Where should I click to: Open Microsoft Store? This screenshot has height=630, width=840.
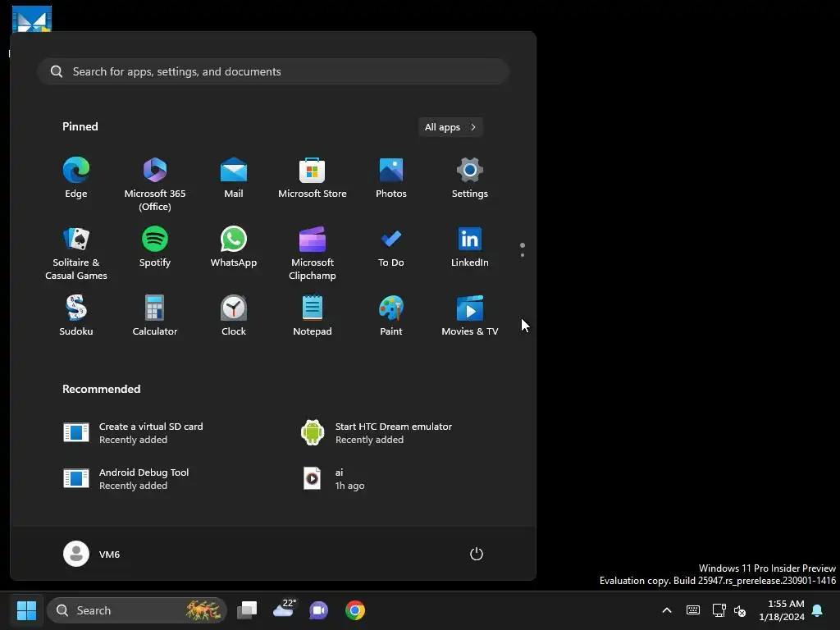tap(313, 178)
